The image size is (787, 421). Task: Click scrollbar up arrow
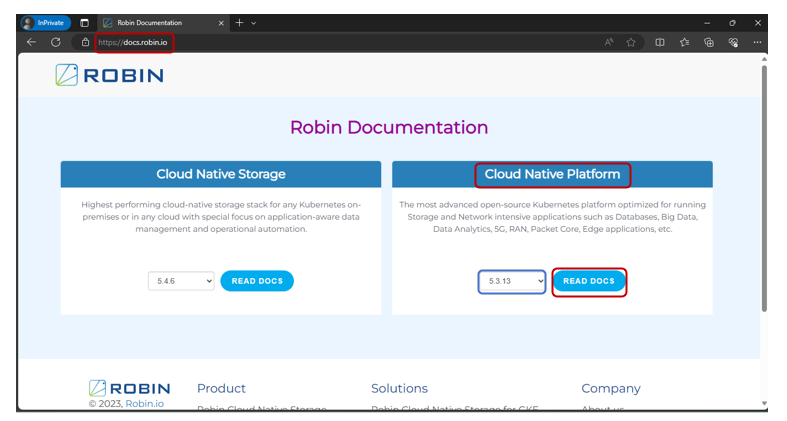tap(764, 59)
